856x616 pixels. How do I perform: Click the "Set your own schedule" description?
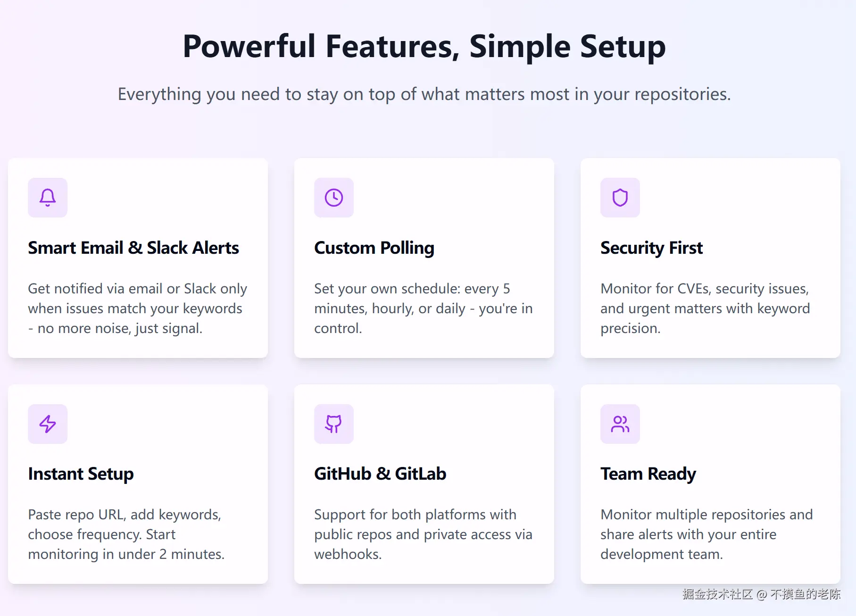click(423, 308)
